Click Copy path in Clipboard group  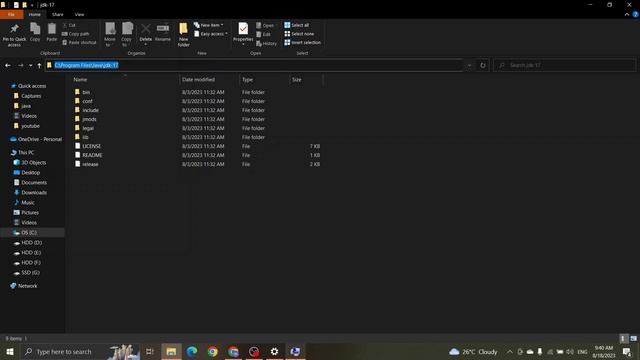click(x=76, y=34)
